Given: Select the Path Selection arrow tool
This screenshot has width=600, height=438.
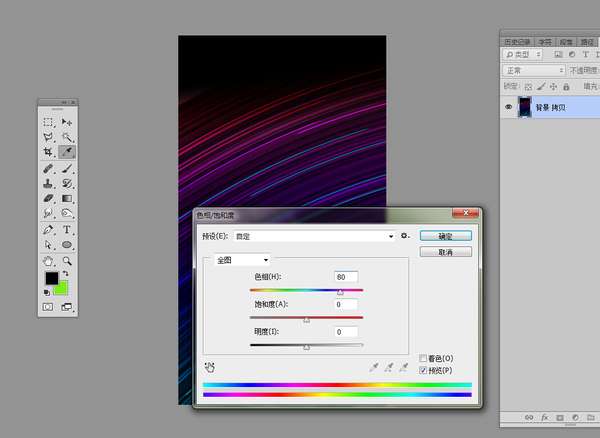Looking at the screenshot, I should 48,244.
